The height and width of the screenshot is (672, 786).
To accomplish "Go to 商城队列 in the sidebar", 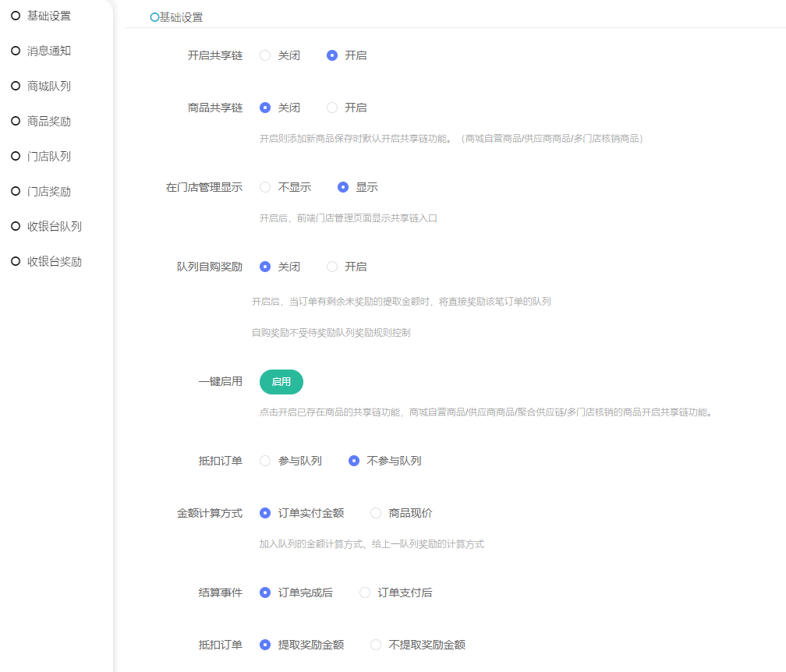I will point(48,86).
